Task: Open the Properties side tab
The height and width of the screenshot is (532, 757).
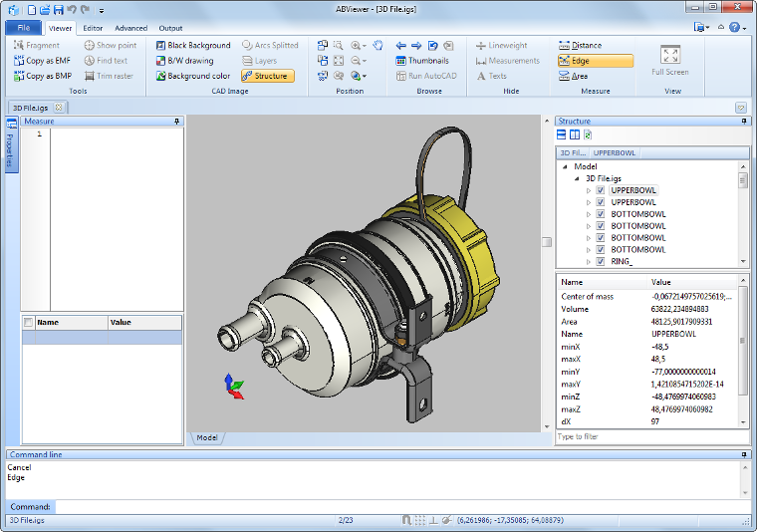Action: 11,143
